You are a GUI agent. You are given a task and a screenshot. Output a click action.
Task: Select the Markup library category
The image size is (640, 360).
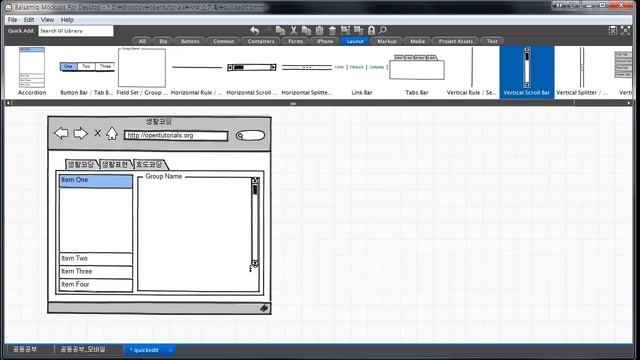click(387, 41)
